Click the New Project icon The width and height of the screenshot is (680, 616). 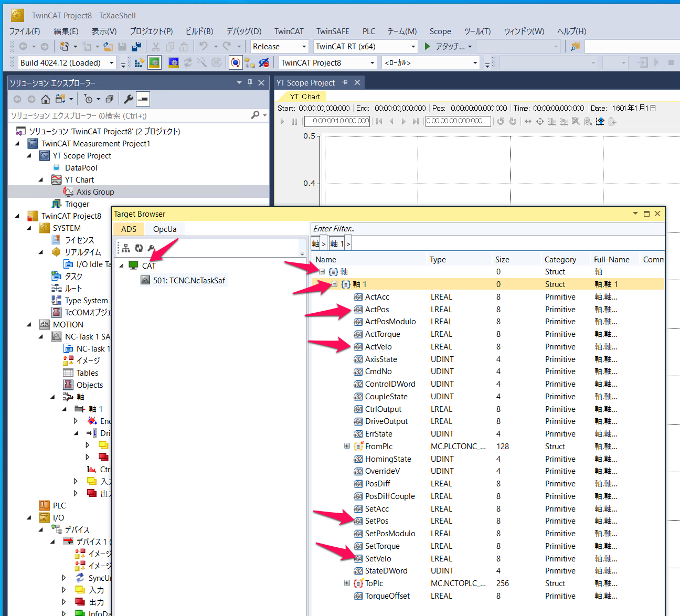click(x=65, y=47)
